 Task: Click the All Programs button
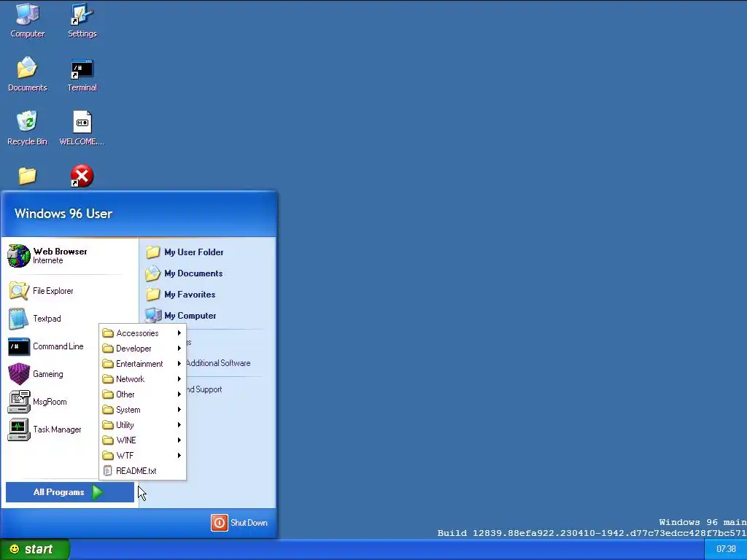[70, 492]
